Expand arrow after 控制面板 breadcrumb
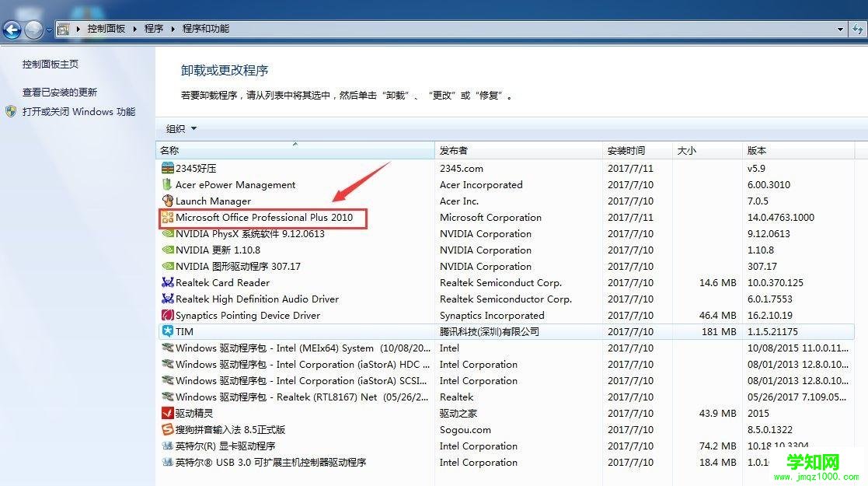 [x=134, y=29]
